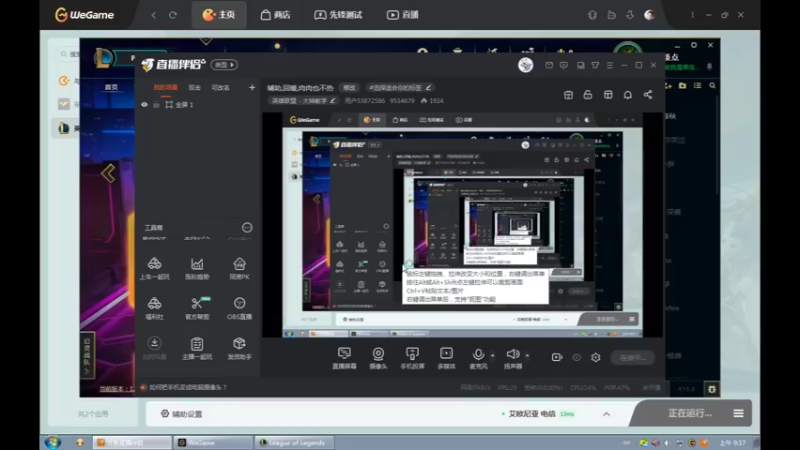Open League client settings gear at bottom

[x=712, y=389]
